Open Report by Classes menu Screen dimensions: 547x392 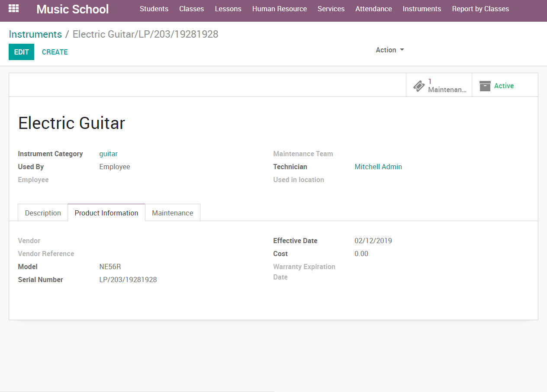click(480, 9)
